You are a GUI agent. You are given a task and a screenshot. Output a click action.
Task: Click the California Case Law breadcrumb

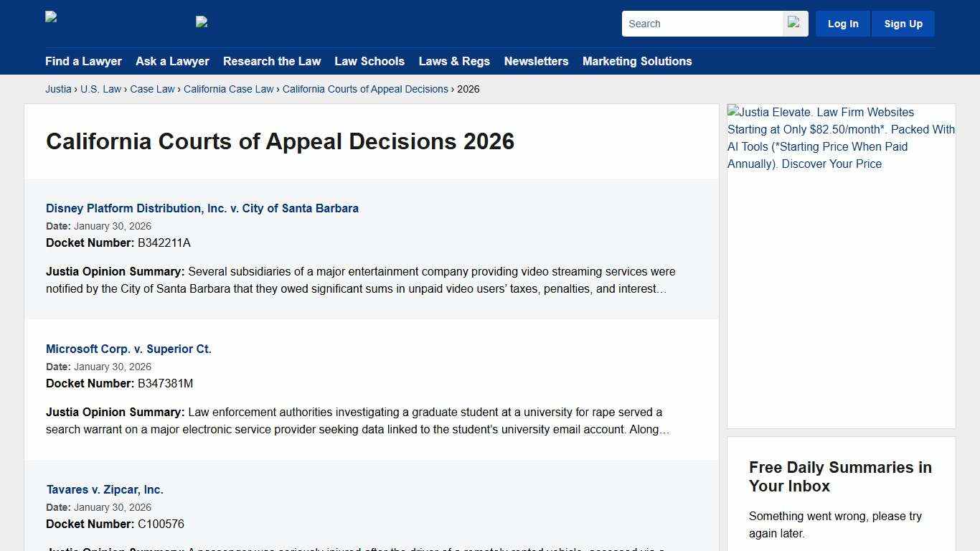228,89
